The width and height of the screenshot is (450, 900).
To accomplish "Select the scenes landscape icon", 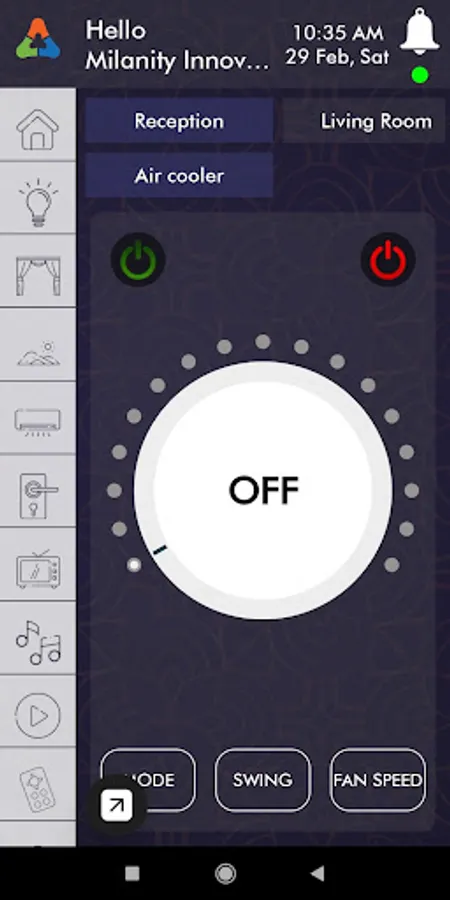I will coord(38,353).
